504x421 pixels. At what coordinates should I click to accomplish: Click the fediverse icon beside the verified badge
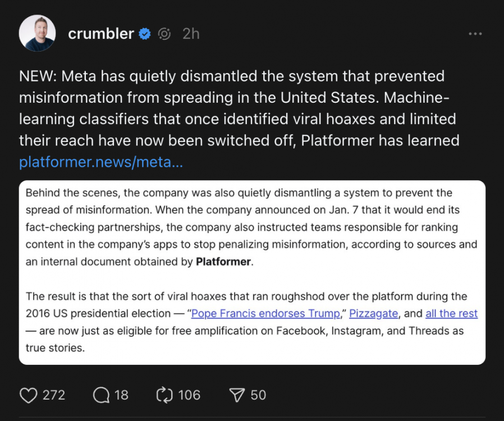[x=164, y=34]
